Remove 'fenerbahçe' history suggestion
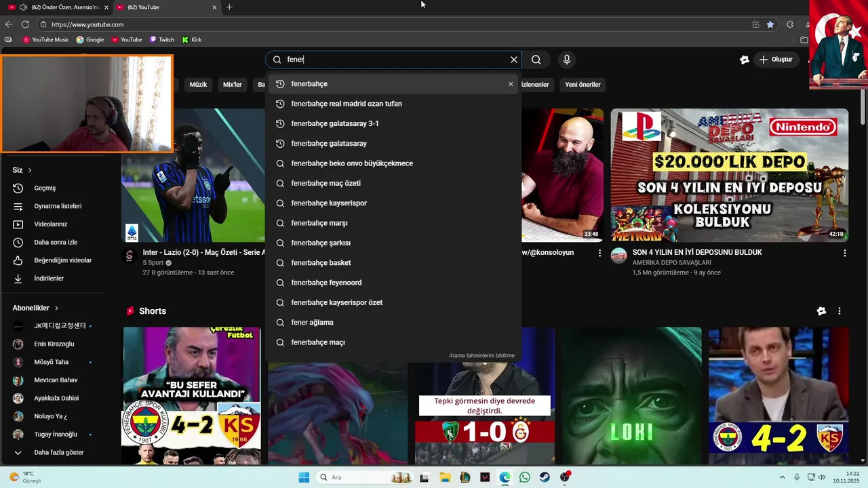 point(511,84)
